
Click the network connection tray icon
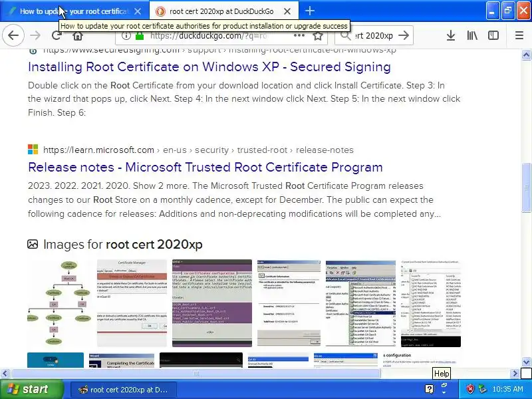482,389
